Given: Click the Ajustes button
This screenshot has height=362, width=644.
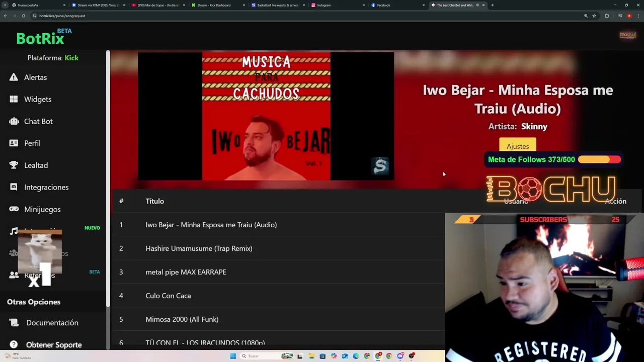Looking at the screenshot, I should tap(518, 146).
